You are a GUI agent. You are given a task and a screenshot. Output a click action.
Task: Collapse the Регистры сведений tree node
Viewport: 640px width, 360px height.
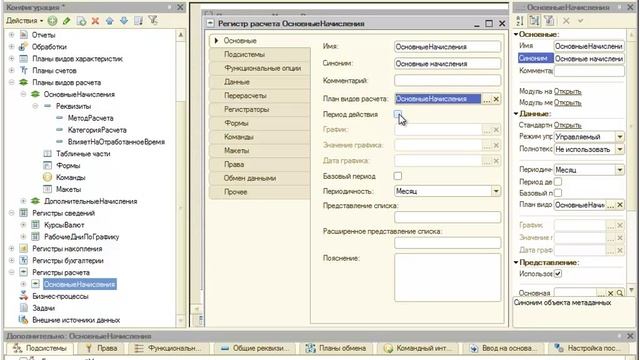click(11, 213)
